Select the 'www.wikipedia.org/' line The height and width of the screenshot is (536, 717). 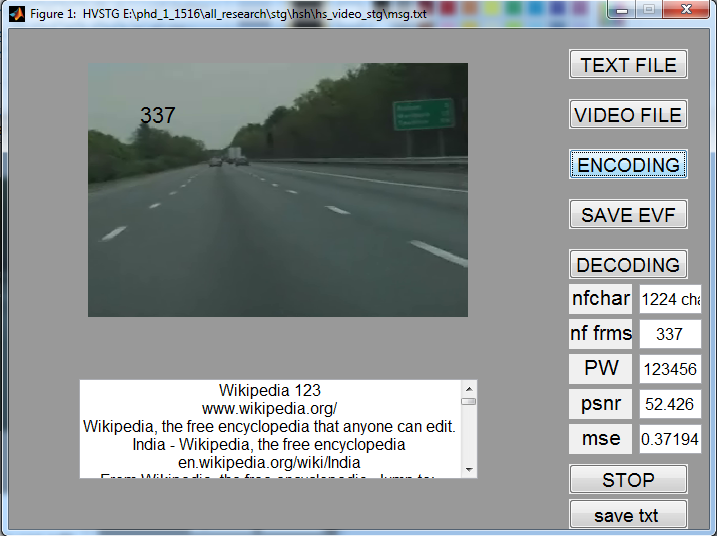coord(269,408)
